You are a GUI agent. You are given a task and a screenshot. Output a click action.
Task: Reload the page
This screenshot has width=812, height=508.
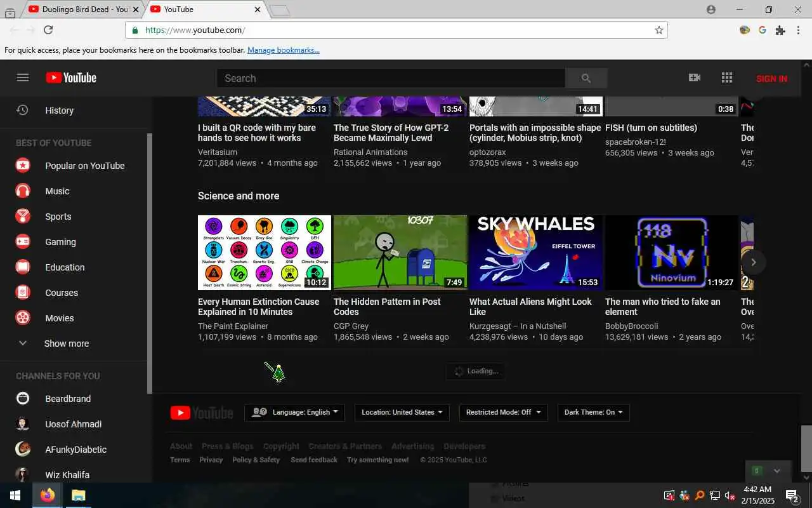[48, 30]
